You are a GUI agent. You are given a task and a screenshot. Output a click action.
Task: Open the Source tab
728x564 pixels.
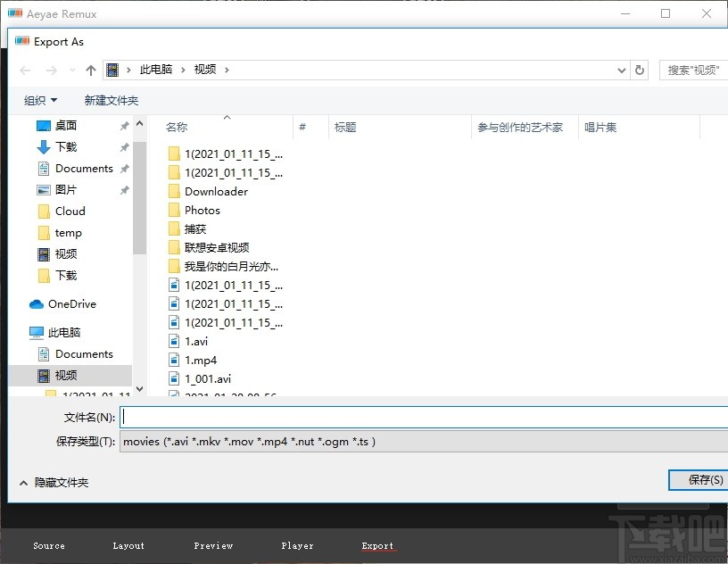pyautogui.click(x=49, y=545)
